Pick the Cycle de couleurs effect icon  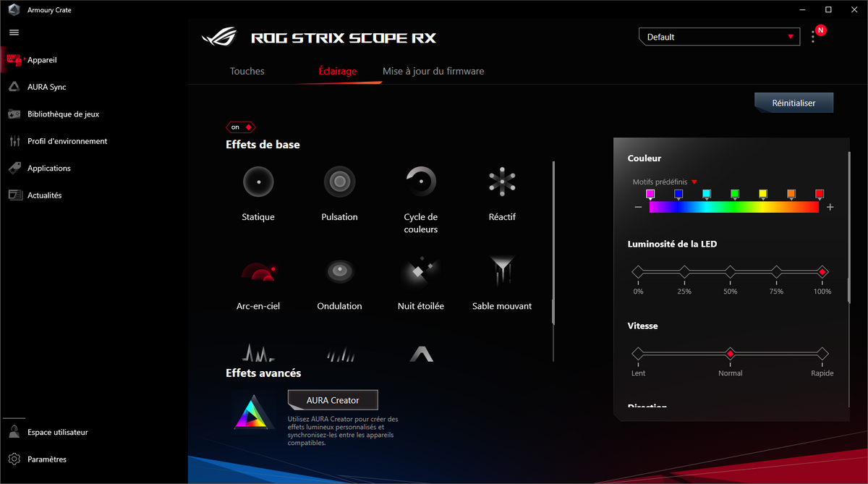(420, 181)
